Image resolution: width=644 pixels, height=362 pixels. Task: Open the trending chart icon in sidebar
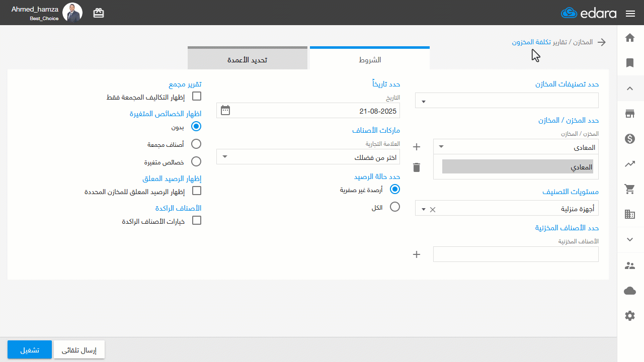pyautogui.click(x=630, y=164)
